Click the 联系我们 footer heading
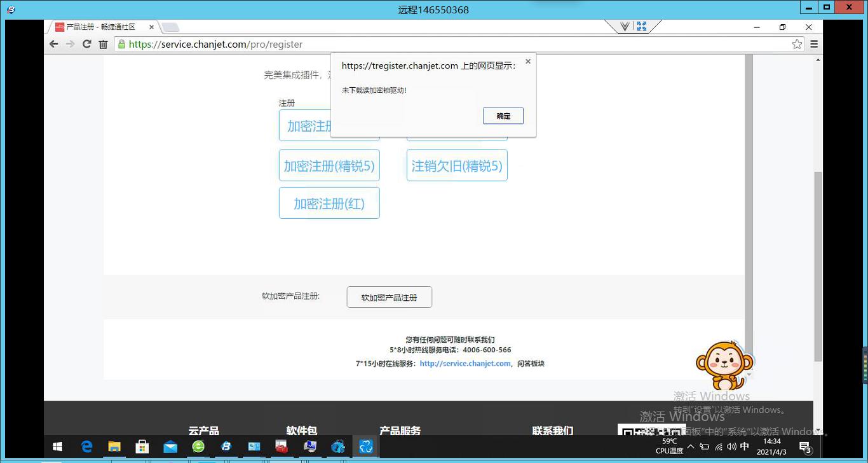The height and width of the screenshot is (463, 868). click(553, 431)
